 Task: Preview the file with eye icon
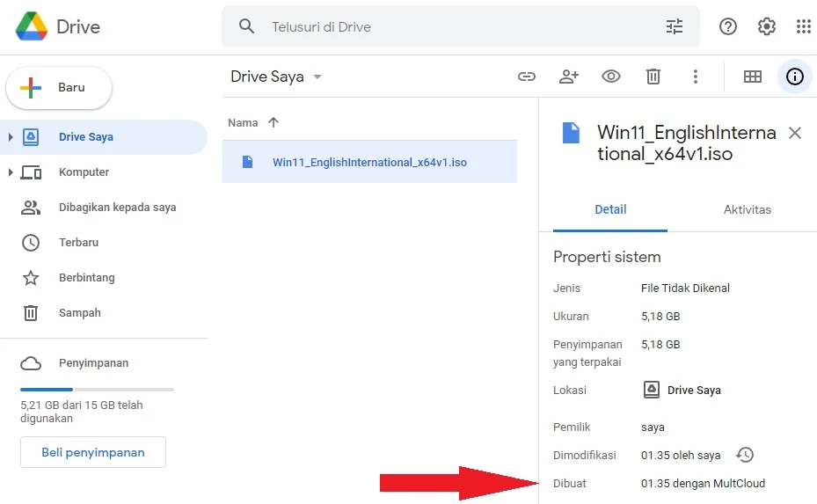[610, 77]
